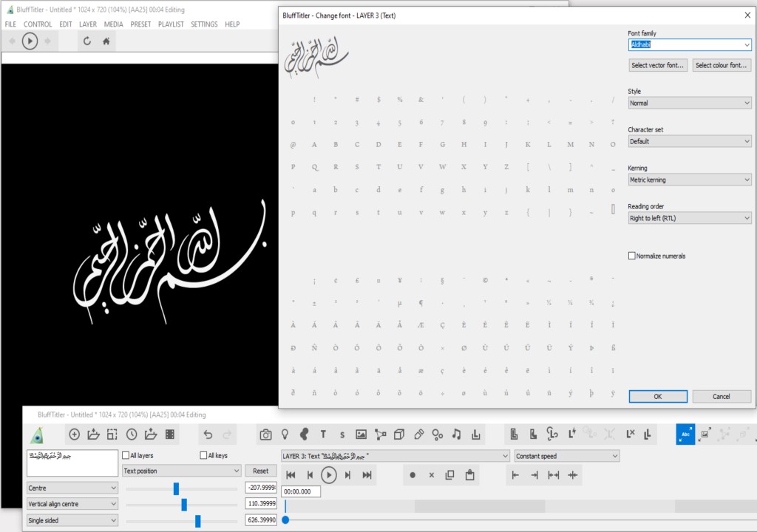Open the CONTROL menu
The image size is (757, 532).
coord(38,24)
